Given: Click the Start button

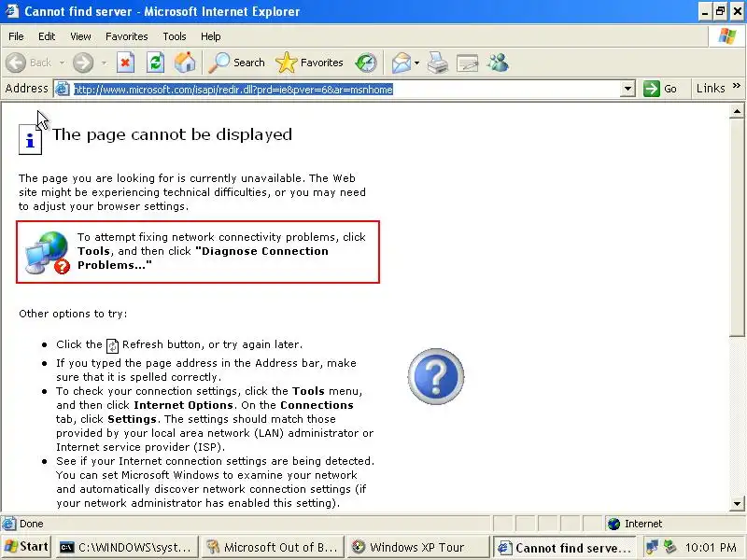Looking at the screenshot, I should (27, 547).
